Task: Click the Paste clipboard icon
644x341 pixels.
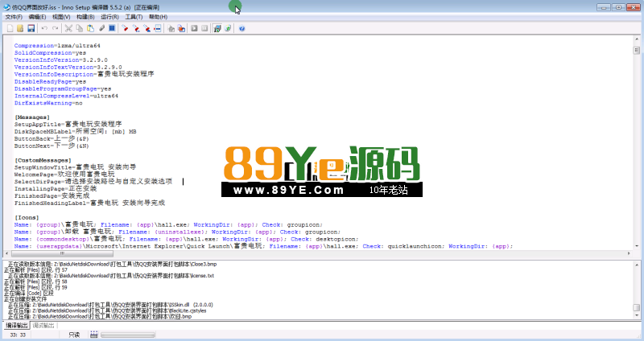Action: click(90, 28)
